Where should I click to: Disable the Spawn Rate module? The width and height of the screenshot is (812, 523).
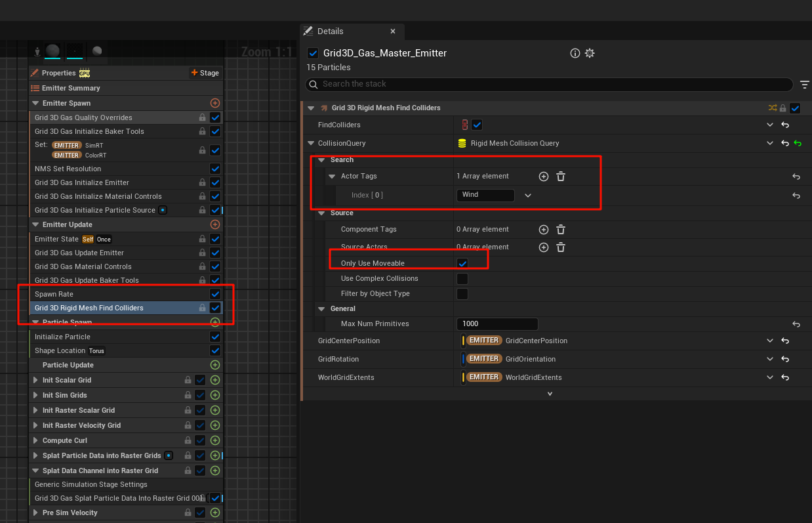(215, 294)
